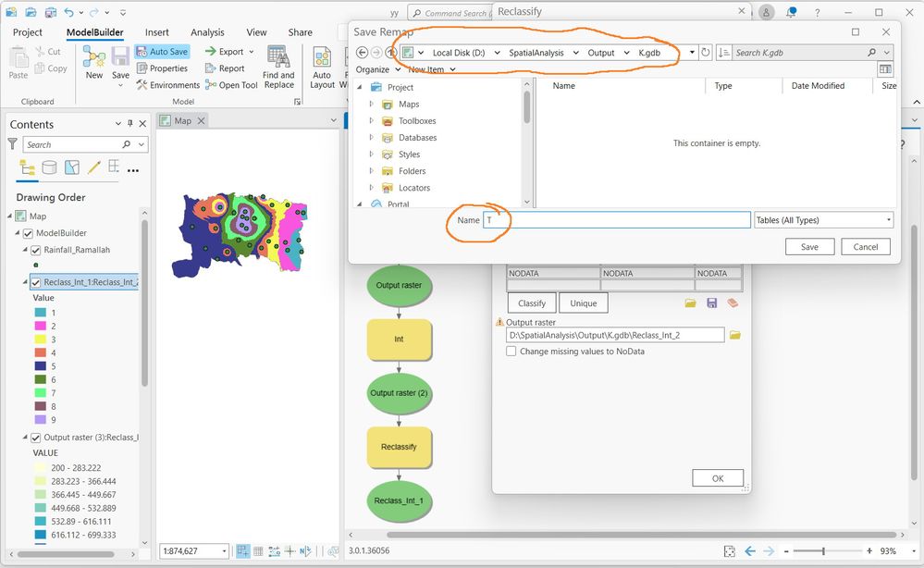The height and width of the screenshot is (568, 924).
Task: Switch to the Insert ribbon tab
Action: coord(156,32)
